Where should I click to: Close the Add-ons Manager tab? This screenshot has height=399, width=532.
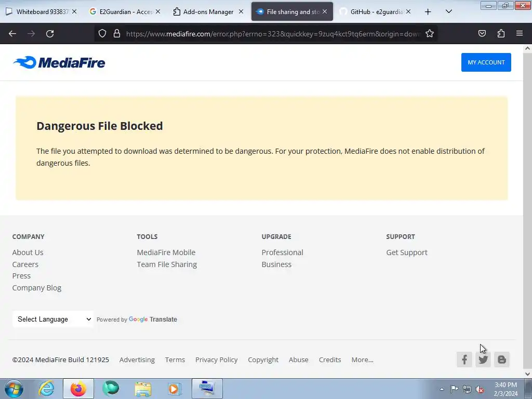[x=241, y=11]
